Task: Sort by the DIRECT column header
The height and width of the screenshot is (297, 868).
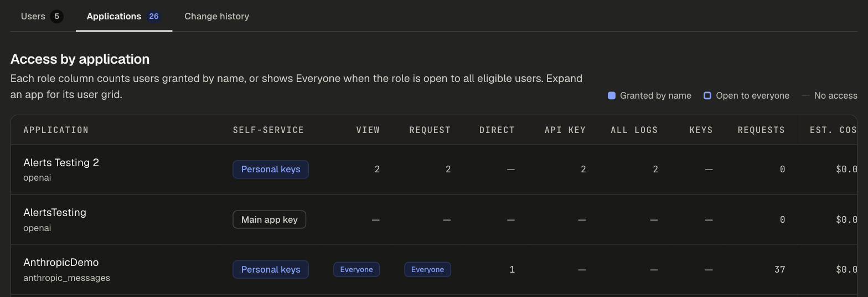Action: (497, 130)
